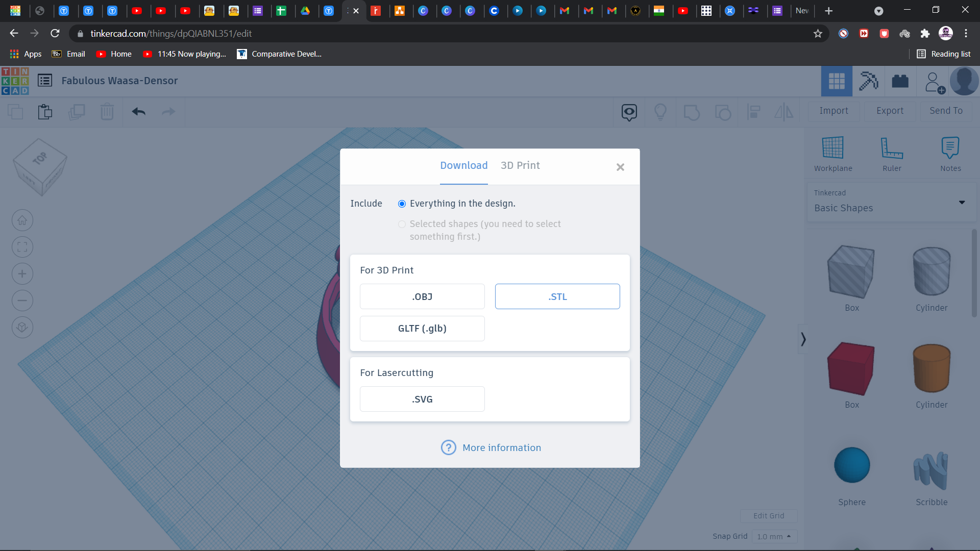Undo the last action
Viewport: 980px width, 551px height.
pos(138,112)
